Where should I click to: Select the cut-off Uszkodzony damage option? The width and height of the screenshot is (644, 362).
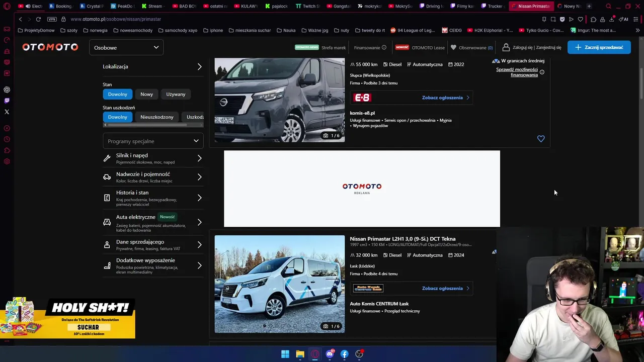[x=193, y=117]
